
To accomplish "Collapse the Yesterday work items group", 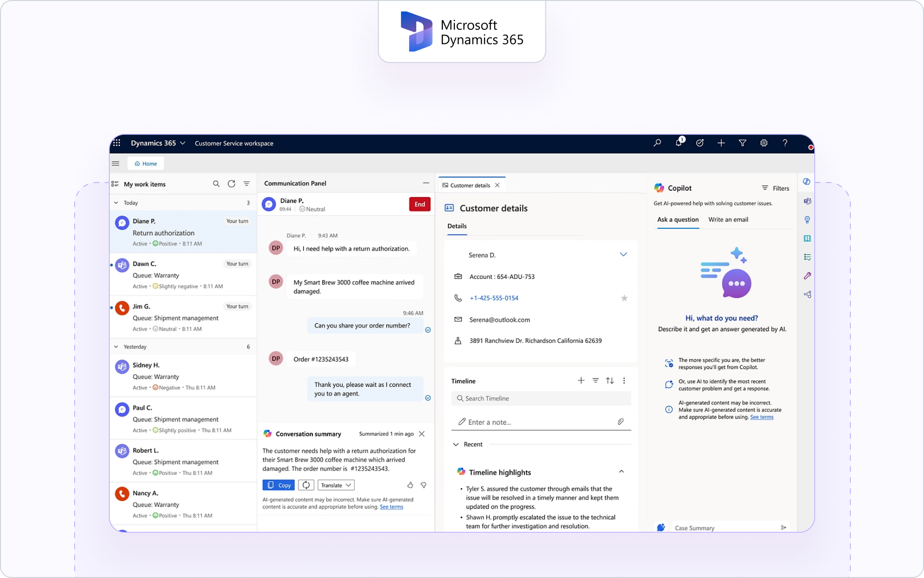I will click(116, 347).
